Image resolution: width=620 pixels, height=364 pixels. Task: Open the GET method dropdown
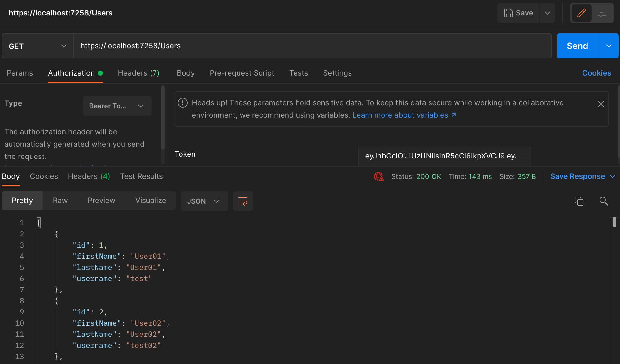point(37,46)
